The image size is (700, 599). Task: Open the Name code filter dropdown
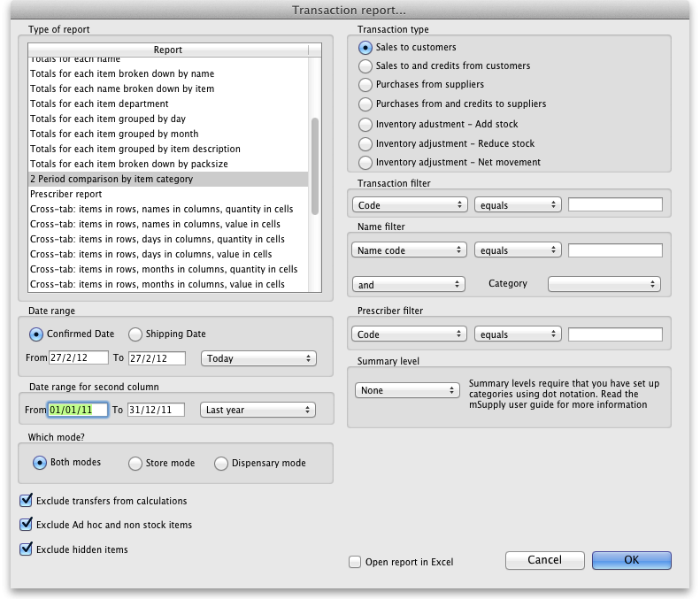pos(409,250)
